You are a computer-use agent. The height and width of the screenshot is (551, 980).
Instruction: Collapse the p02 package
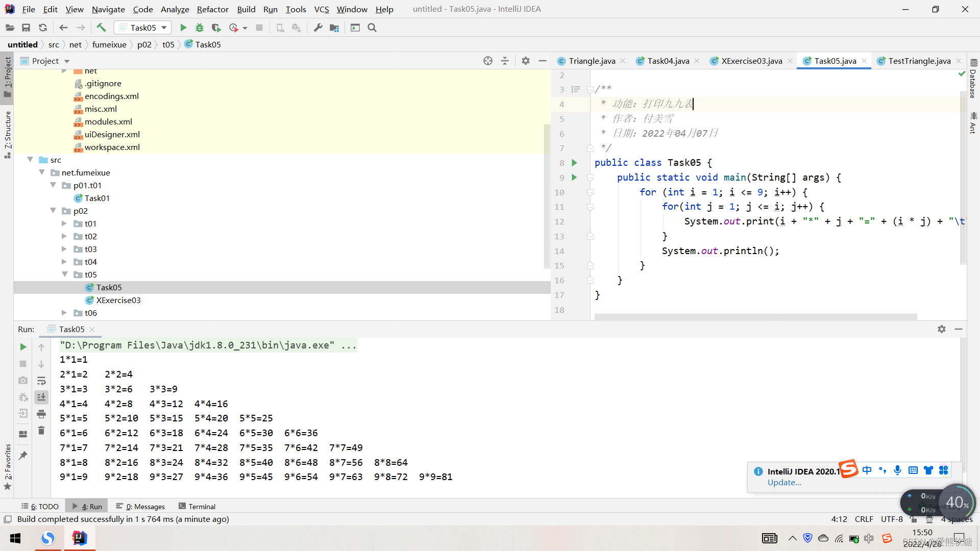(53, 211)
